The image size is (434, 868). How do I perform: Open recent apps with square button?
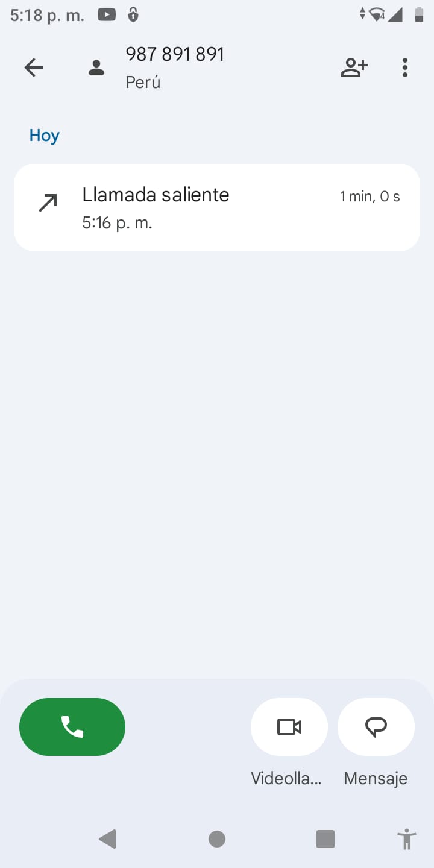tap(325, 839)
